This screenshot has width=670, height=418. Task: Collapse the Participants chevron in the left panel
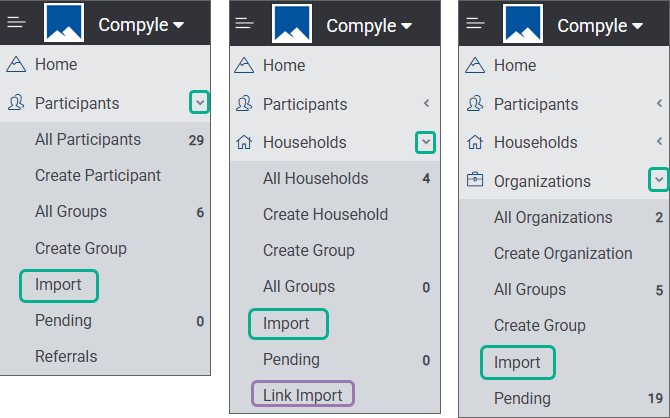(x=200, y=103)
